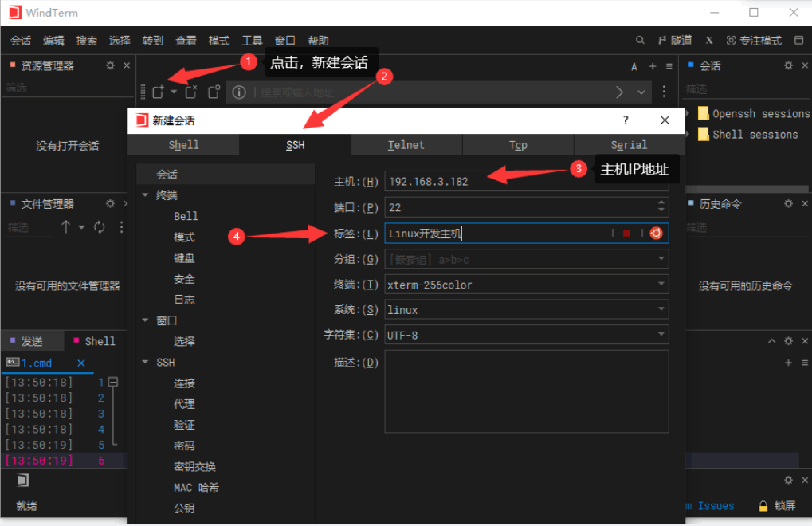Click the refresh icon in 文件管理器

tap(100, 227)
